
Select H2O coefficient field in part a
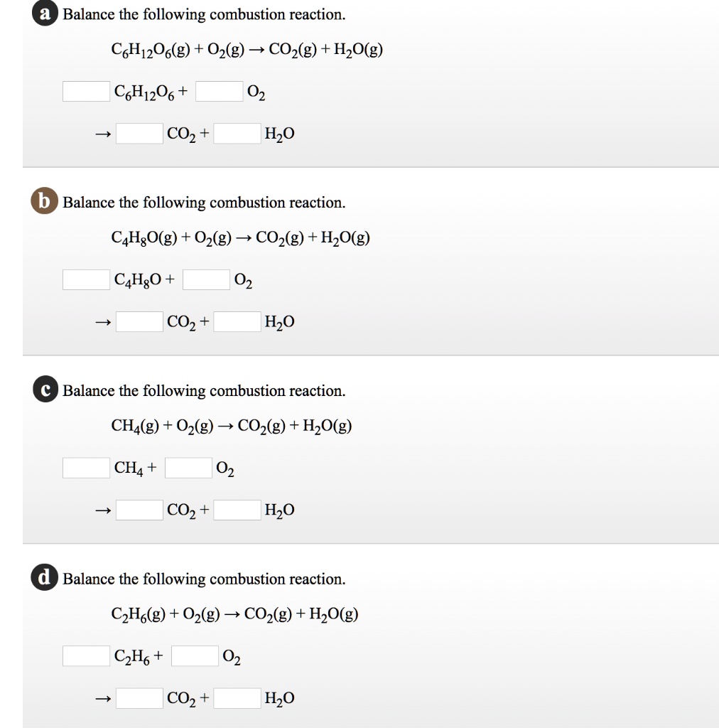tap(237, 133)
